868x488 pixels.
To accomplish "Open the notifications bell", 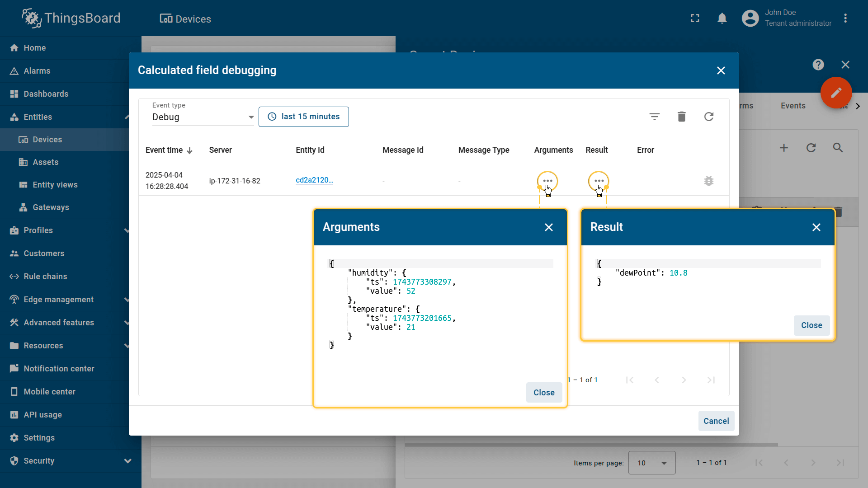I will point(722,18).
